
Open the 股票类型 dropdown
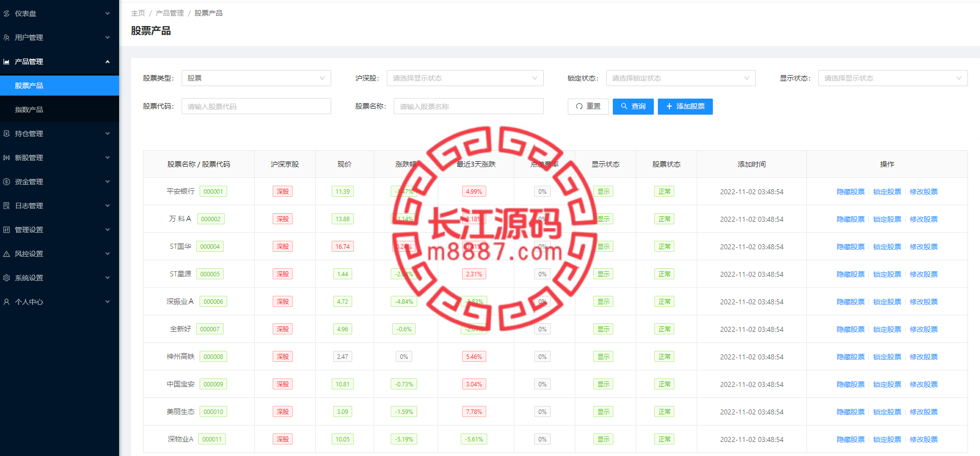click(256, 78)
